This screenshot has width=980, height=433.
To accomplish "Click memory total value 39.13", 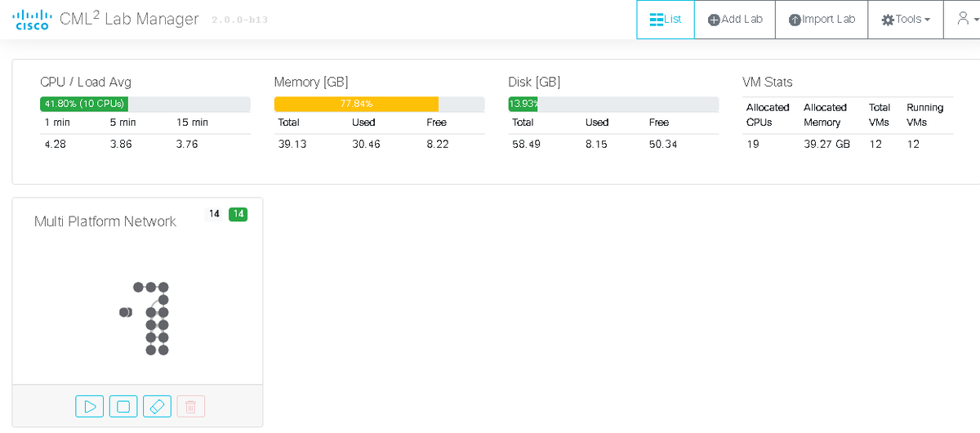I will click(x=292, y=145).
